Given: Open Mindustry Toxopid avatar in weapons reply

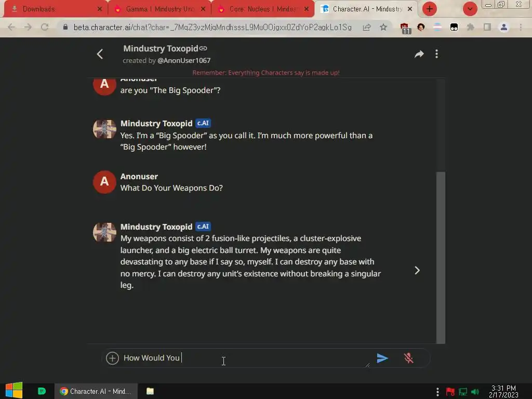Looking at the screenshot, I should pyautogui.click(x=104, y=232).
